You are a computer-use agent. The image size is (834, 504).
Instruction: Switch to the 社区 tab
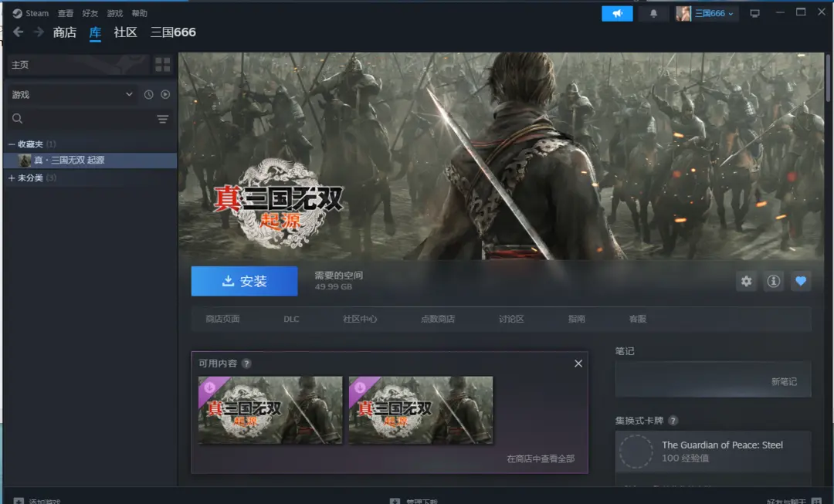click(x=126, y=32)
